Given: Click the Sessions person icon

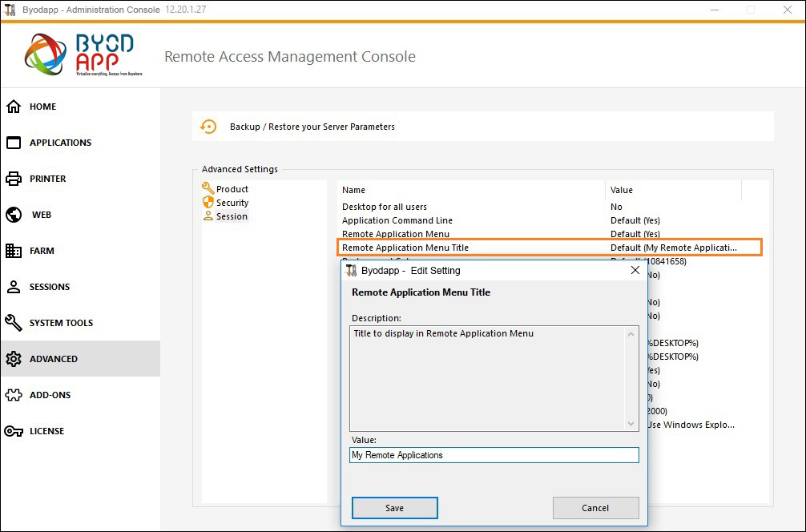Looking at the screenshot, I should [14, 287].
